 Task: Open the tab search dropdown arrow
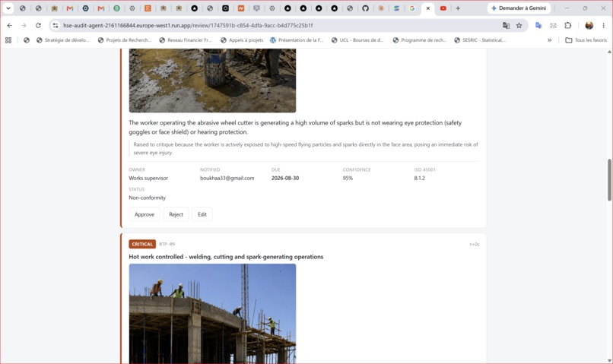point(8,8)
